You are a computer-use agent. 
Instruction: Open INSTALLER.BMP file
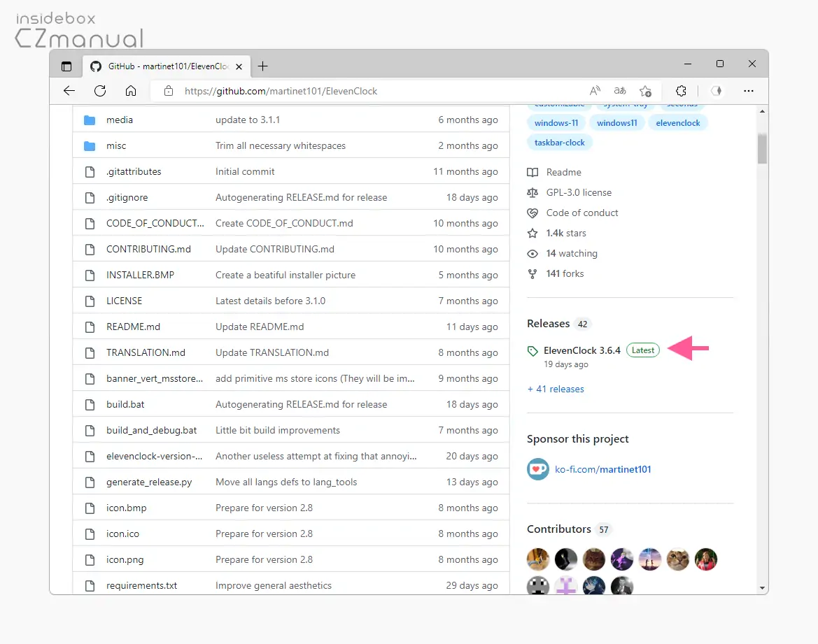[141, 275]
